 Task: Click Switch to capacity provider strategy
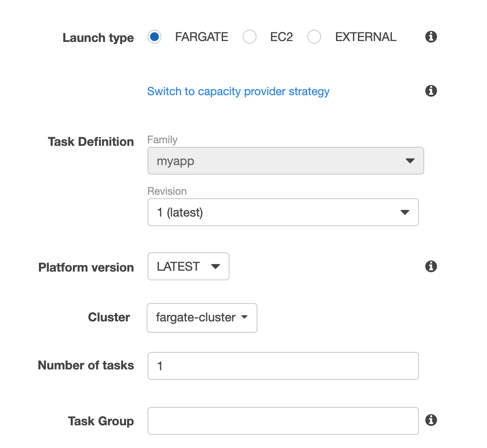[x=238, y=91]
